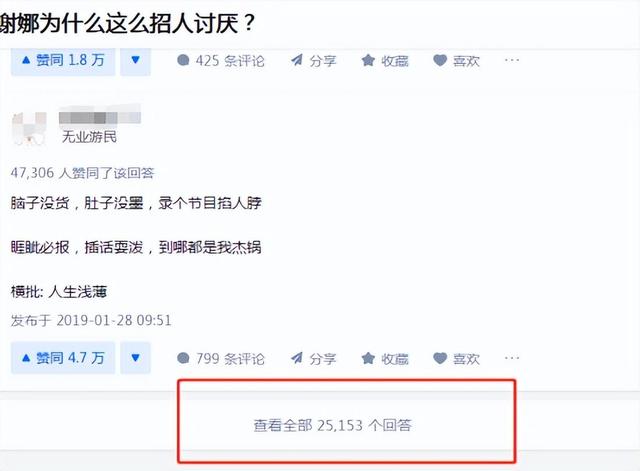Mark the first answer with 喜欢 heart

coord(456,61)
